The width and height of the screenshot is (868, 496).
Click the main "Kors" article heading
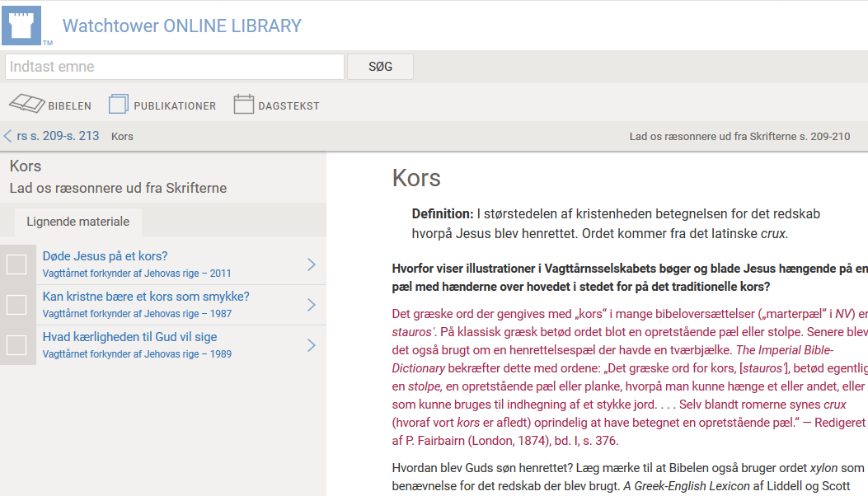point(416,178)
